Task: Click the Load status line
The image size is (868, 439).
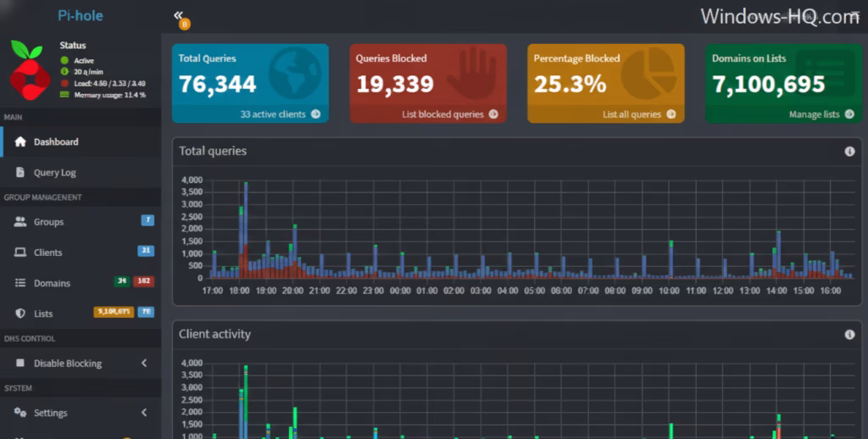Action: (x=109, y=83)
